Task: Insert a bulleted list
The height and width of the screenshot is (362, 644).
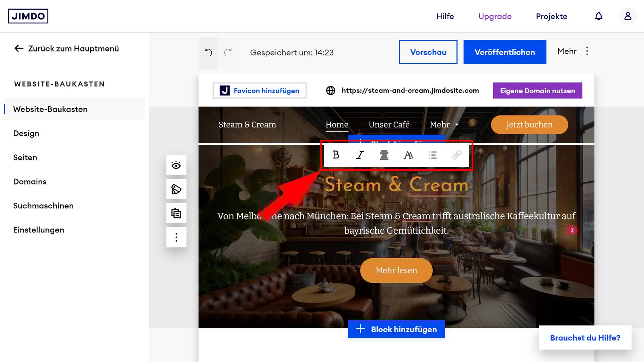Action: (x=433, y=155)
